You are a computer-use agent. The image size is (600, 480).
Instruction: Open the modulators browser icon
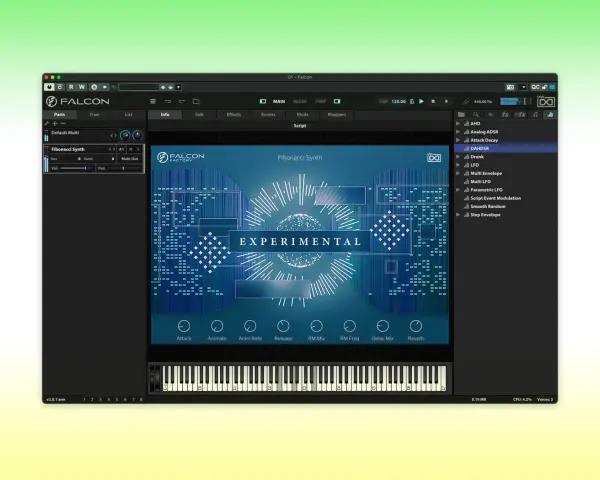tap(550, 114)
